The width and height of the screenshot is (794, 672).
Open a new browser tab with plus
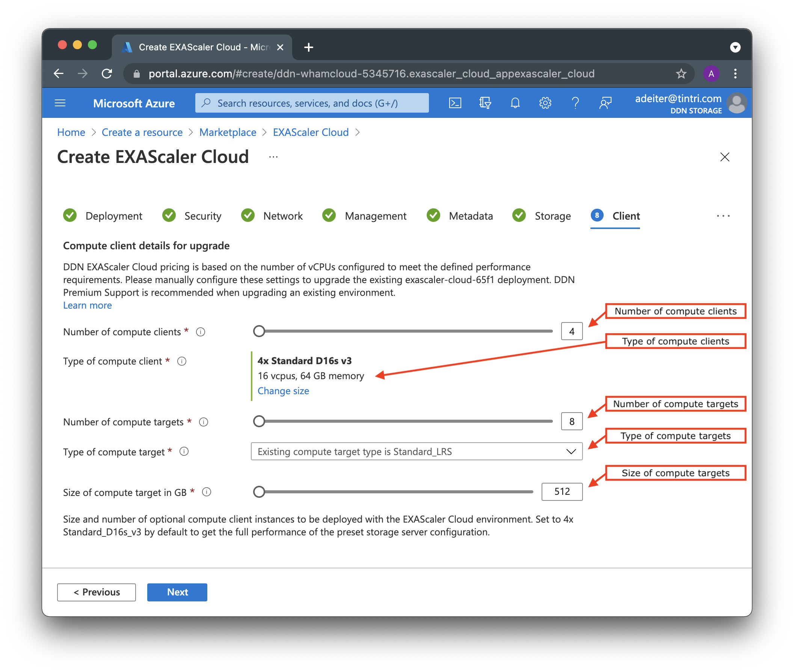(x=309, y=47)
